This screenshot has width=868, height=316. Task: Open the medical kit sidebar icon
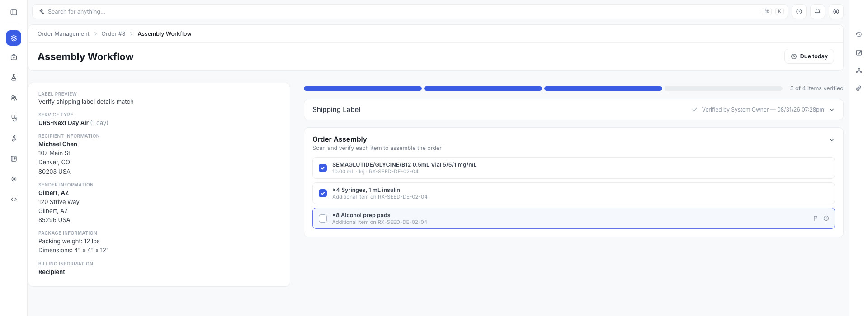tap(14, 57)
